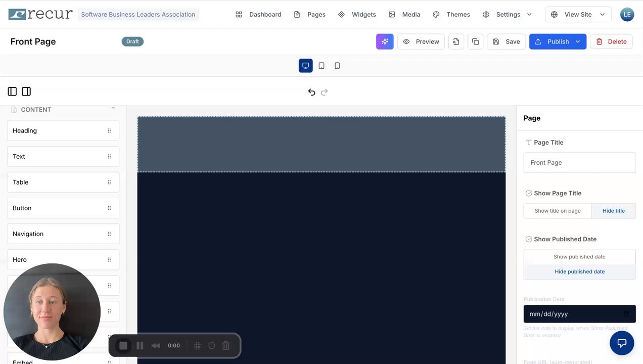Select Hide published date
Screen dimensions: 643x364
(x=579, y=271)
